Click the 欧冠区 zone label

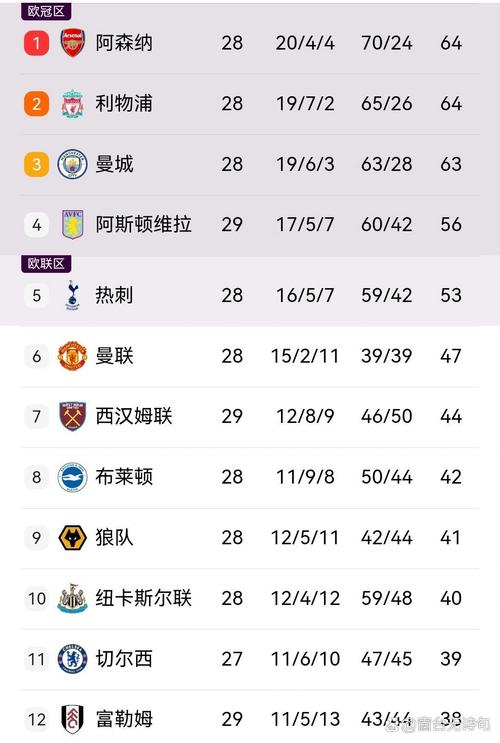[x=46, y=11]
